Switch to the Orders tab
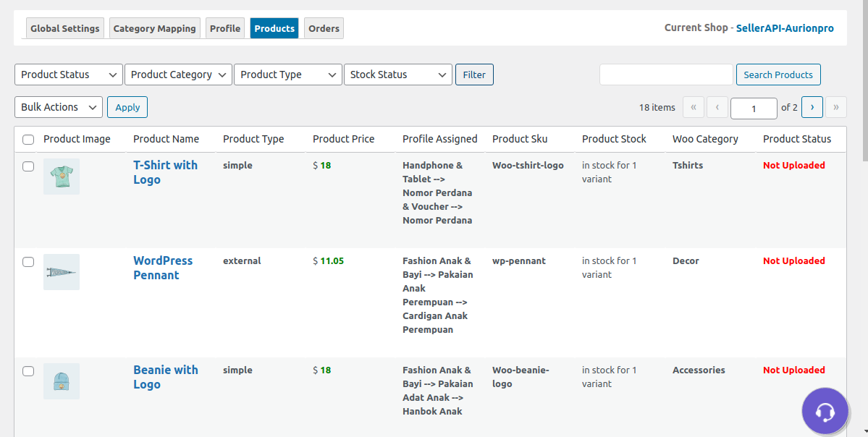The width and height of the screenshot is (868, 437). (323, 27)
